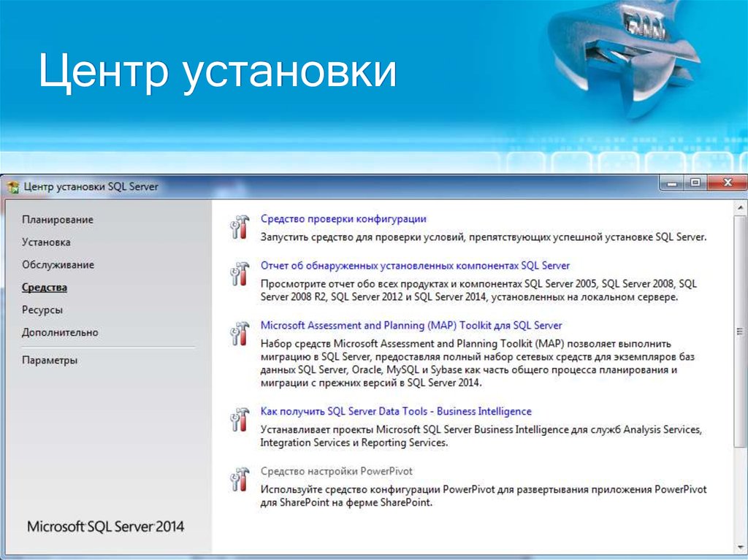This screenshot has width=748, height=560.
Task: Open the Ресурсы section
Action: 42,310
